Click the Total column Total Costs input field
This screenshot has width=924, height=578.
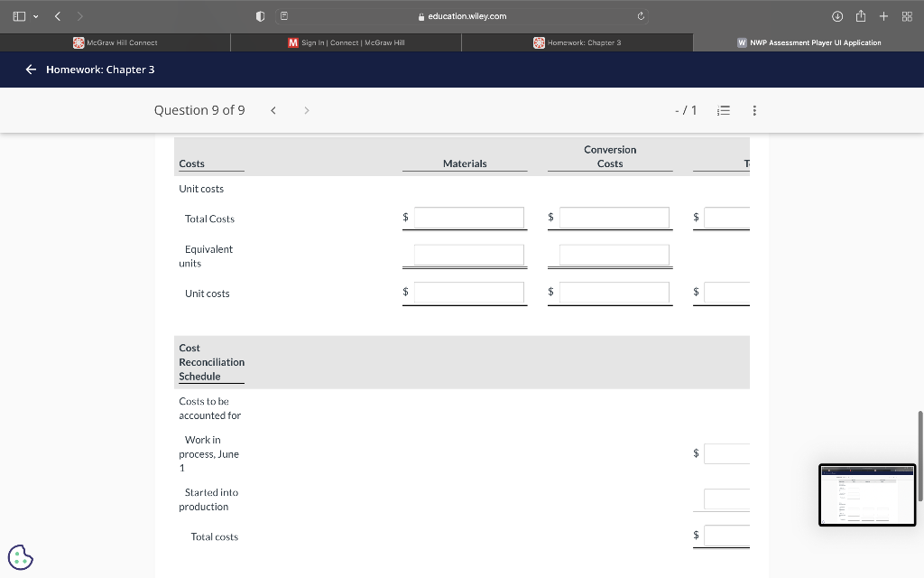tap(726, 218)
